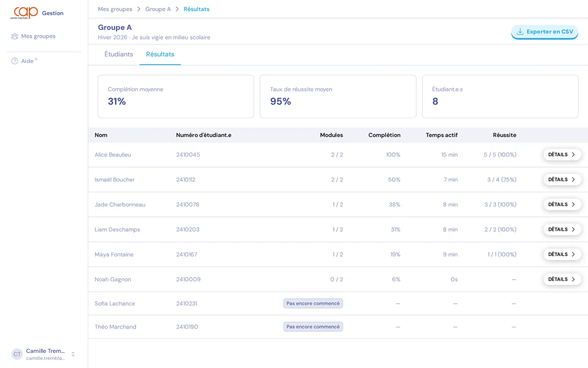This screenshot has width=588, height=368.
Task: Select the name Alice Beaulieu
Action: (x=113, y=155)
